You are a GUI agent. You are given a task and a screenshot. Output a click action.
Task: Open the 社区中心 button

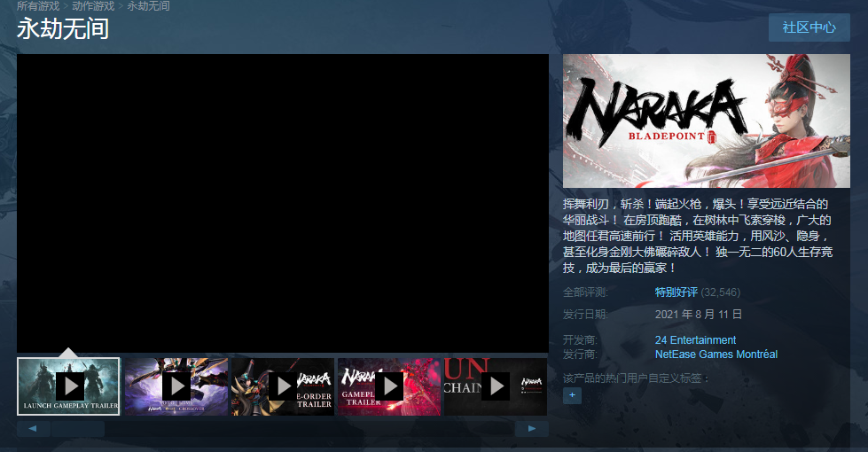pyautogui.click(x=809, y=27)
